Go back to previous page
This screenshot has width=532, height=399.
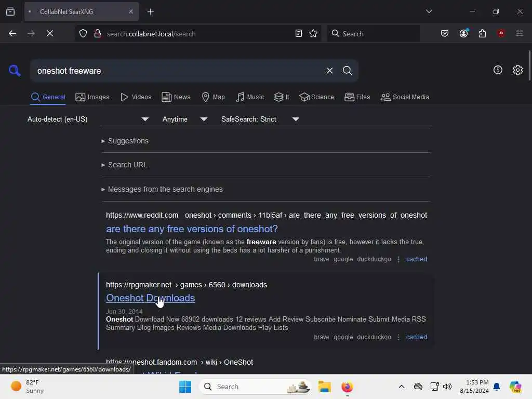(x=12, y=33)
